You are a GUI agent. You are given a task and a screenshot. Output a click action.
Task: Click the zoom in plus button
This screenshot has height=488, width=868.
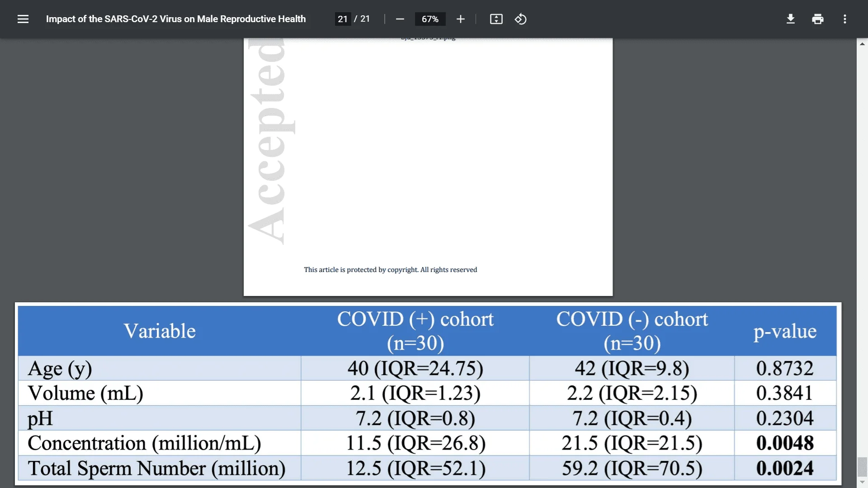(460, 19)
